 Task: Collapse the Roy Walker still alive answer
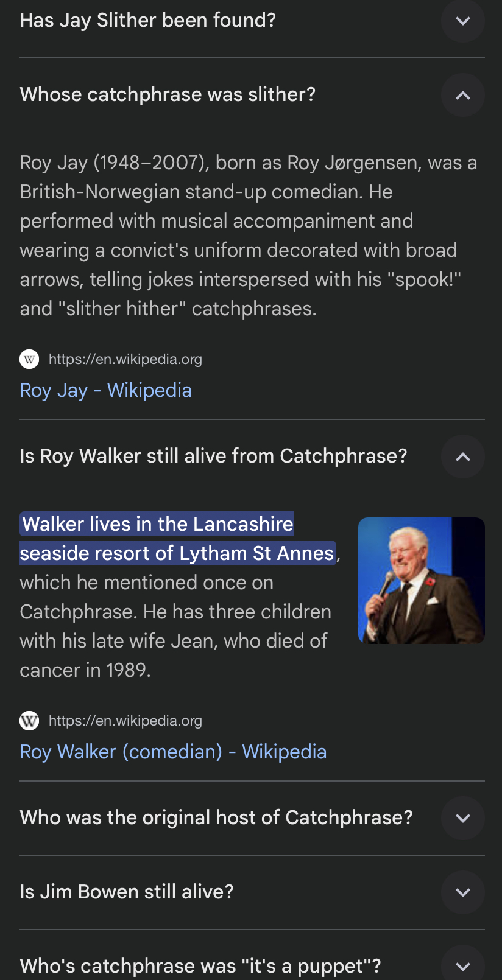tap(462, 457)
